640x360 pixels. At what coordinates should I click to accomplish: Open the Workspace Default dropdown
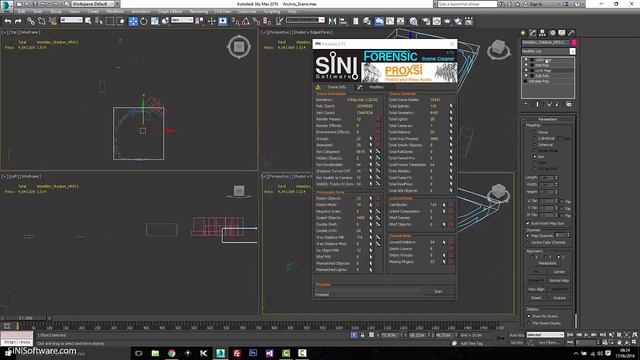tap(93, 4)
